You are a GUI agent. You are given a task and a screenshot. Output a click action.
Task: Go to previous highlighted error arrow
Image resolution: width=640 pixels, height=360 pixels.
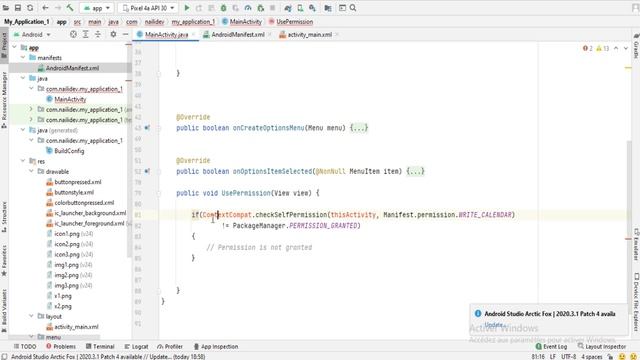[616, 48]
